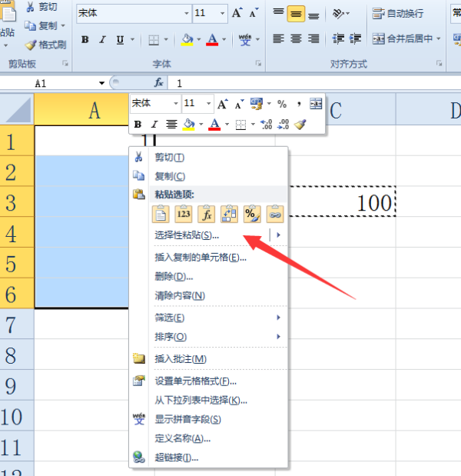
Task: Apply the ribbon red font color A
Action: point(212,40)
